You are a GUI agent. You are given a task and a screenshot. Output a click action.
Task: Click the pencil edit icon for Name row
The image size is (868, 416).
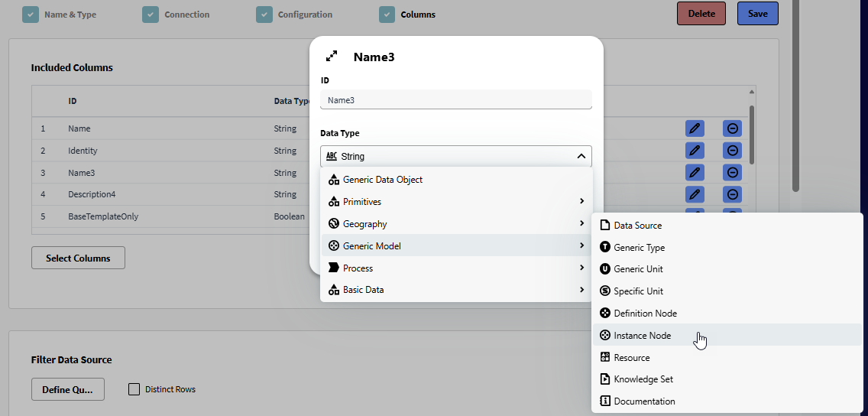[x=694, y=128]
